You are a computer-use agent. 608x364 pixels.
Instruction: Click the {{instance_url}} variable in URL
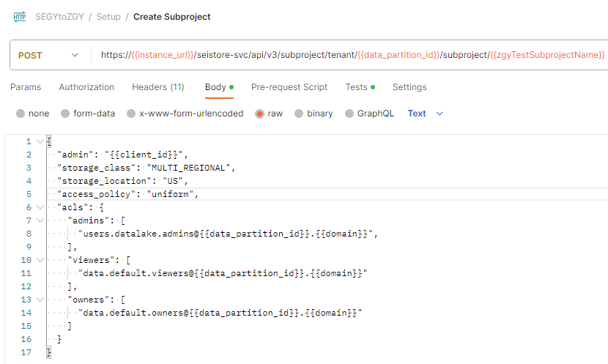[x=163, y=55]
